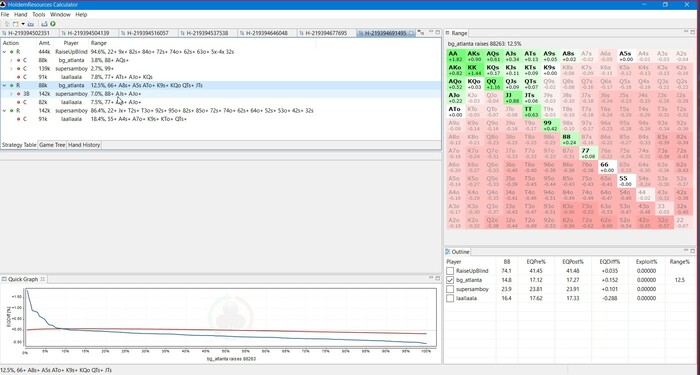
Task: Toggle the RaiseUpBlind checkbox in Outline
Action: (450, 271)
